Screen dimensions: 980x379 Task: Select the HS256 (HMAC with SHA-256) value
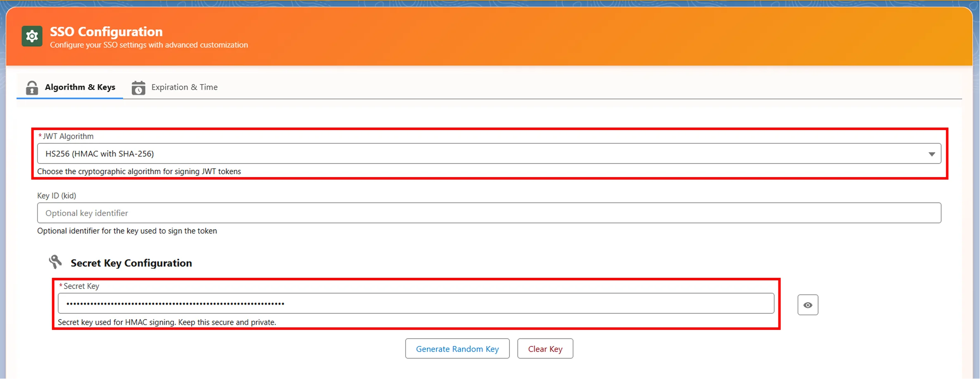point(100,153)
